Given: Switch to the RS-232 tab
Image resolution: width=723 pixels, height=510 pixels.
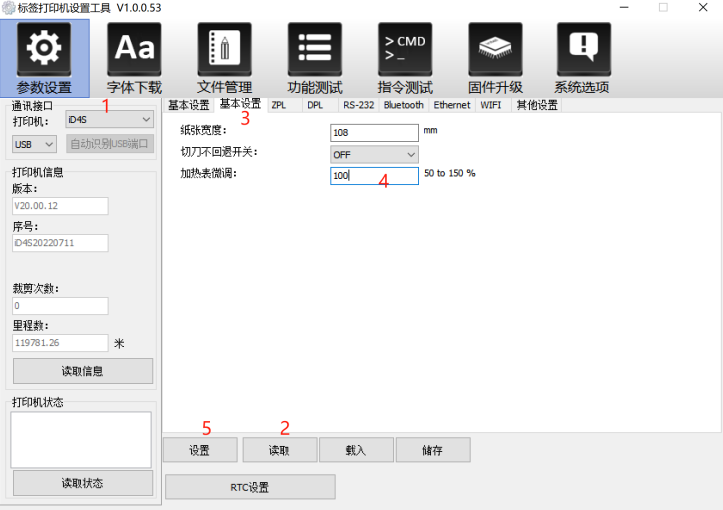Looking at the screenshot, I should 358,105.
